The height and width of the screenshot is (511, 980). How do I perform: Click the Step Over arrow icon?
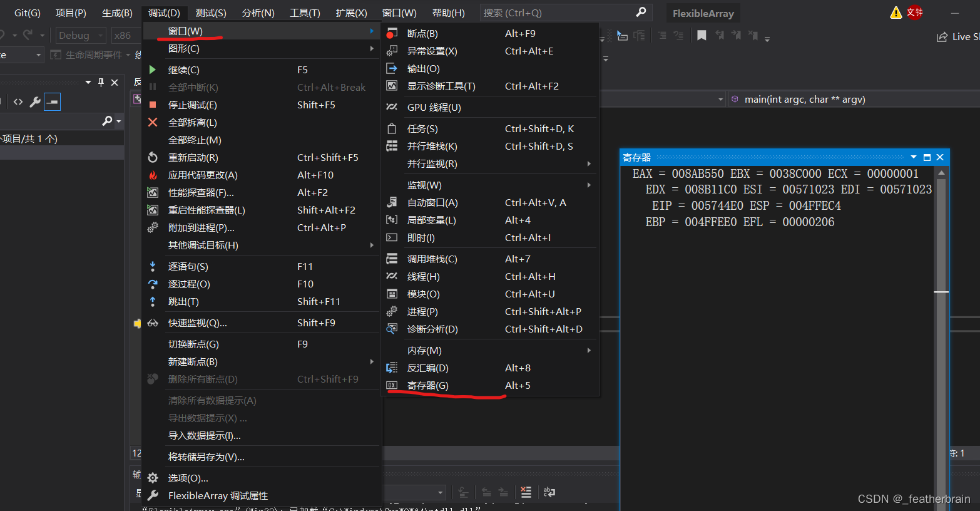pyautogui.click(x=153, y=284)
